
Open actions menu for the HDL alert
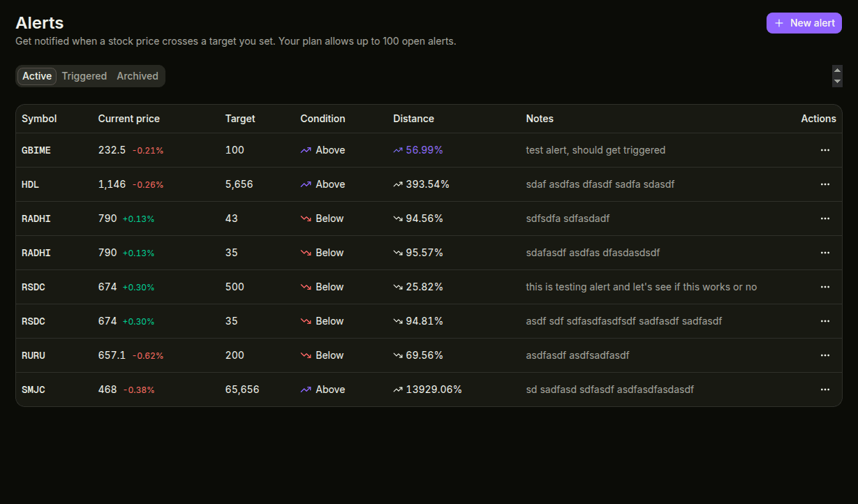[x=825, y=184]
